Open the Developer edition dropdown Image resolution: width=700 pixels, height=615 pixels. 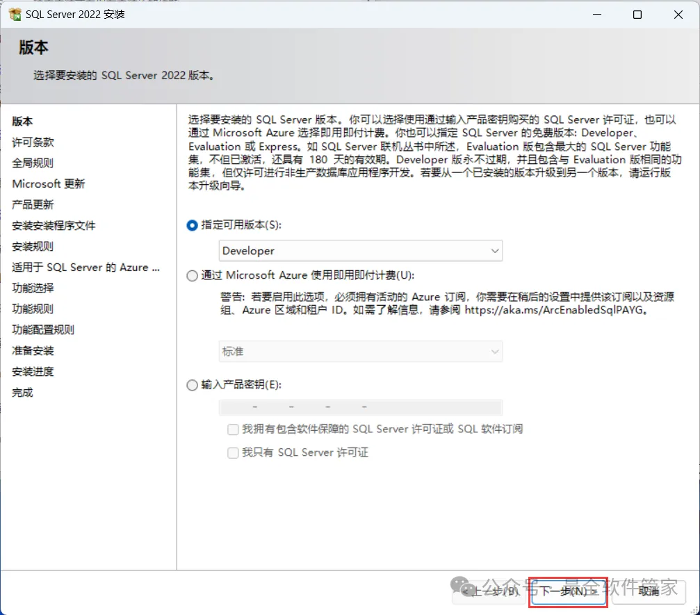click(x=361, y=251)
